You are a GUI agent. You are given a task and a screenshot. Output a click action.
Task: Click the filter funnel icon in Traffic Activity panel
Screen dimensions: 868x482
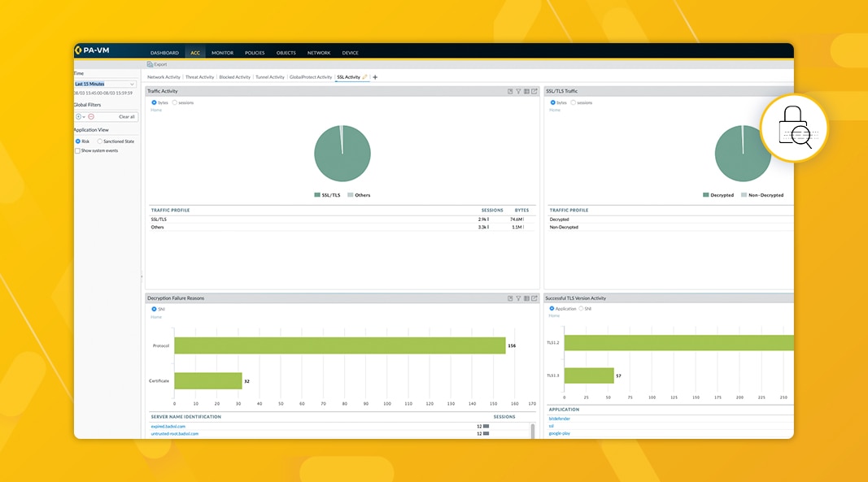tap(518, 91)
